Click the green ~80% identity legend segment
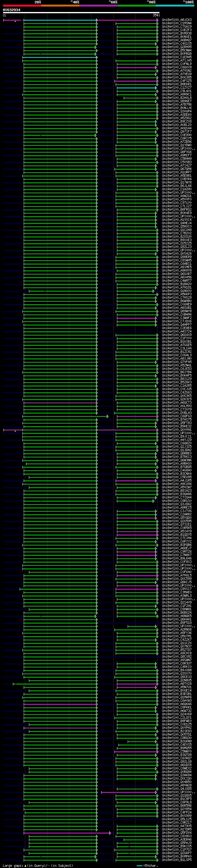 tap(137, 6)
